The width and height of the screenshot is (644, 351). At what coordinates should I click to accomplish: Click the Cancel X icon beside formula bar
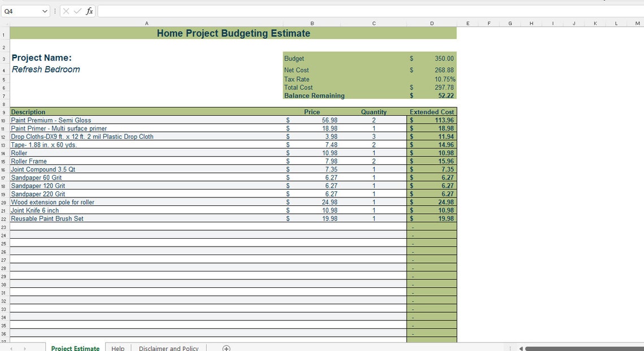point(66,11)
